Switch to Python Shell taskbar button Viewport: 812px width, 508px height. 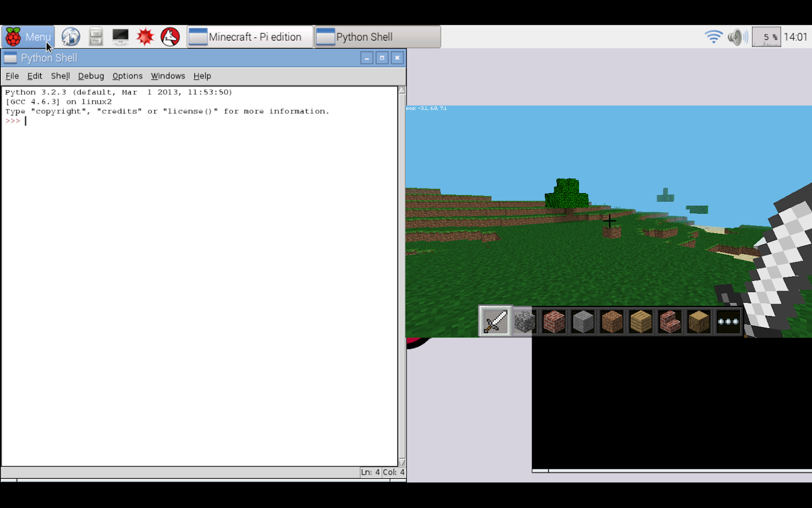point(378,37)
